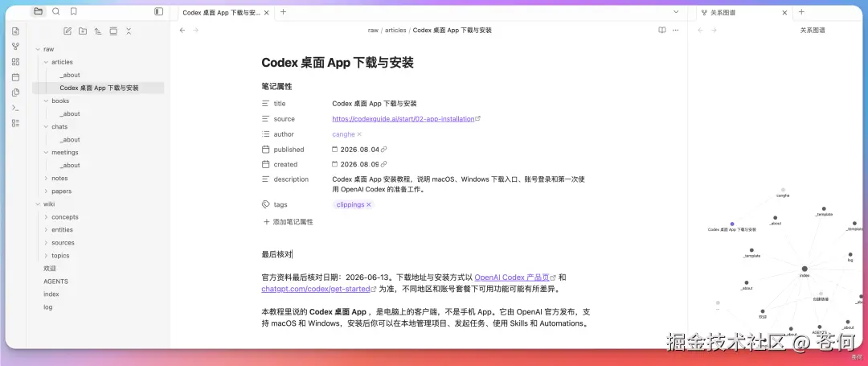Navigate back in the main note pane

point(182,31)
